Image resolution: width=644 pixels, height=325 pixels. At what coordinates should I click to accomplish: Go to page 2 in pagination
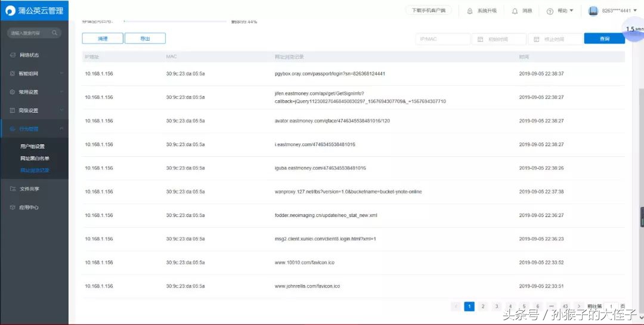click(483, 307)
